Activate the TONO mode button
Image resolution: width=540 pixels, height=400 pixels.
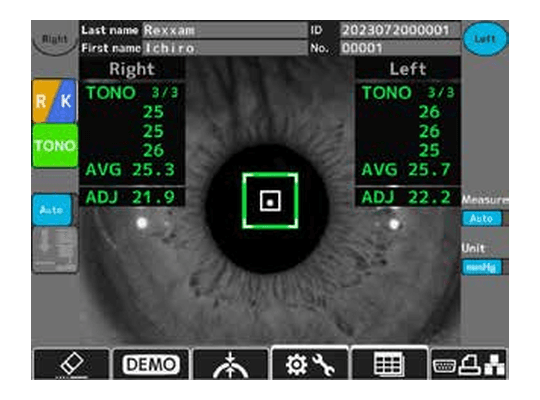pos(54,145)
